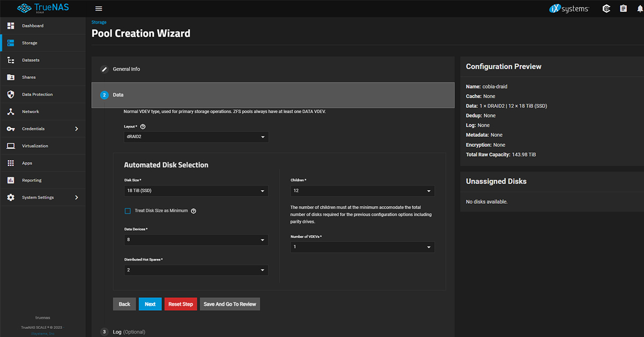Click the TrueCommand status icon
Viewport: 644px width, 337px height.
[606, 9]
